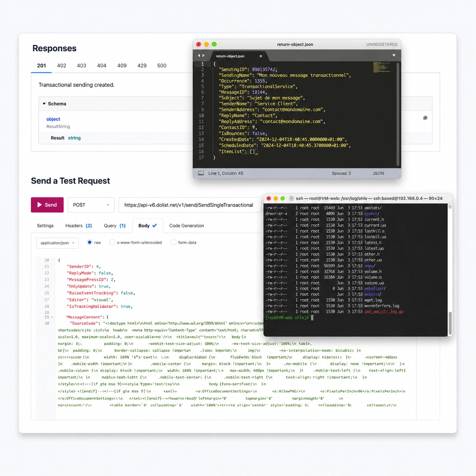Click the green zoom button of Sublime Text window

coord(214,44)
